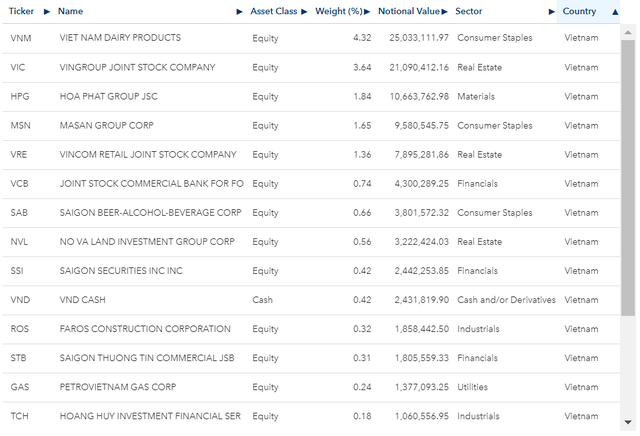This screenshot has height=436, width=640.
Task: Click the arrow icon beside Asset Class
Action: 304,12
